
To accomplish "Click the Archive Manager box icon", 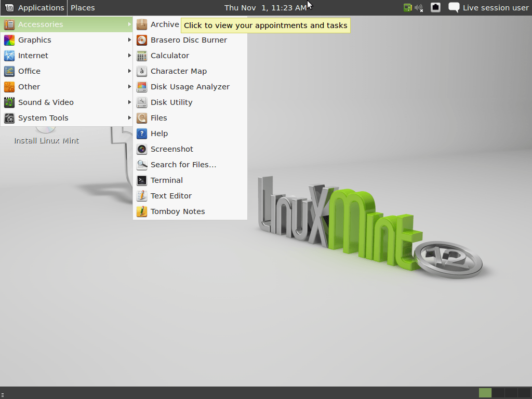I will (142, 24).
